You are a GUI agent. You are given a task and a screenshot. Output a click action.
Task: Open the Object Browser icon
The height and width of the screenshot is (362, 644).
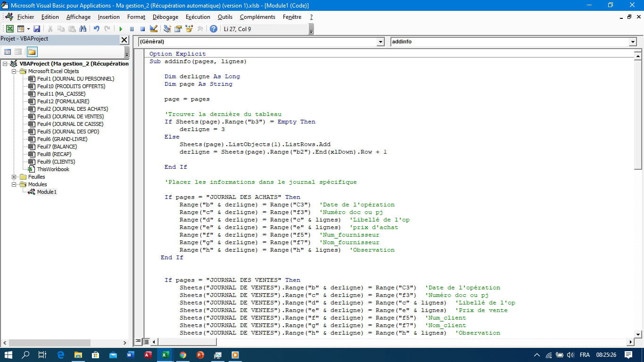point(189,29)
